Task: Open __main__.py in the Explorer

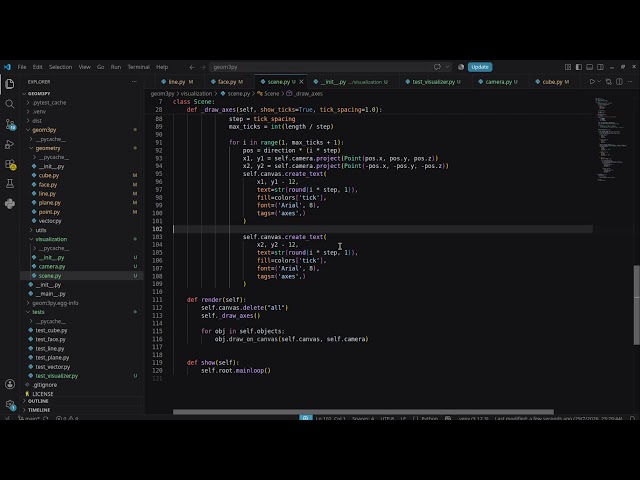Action: 51,294
